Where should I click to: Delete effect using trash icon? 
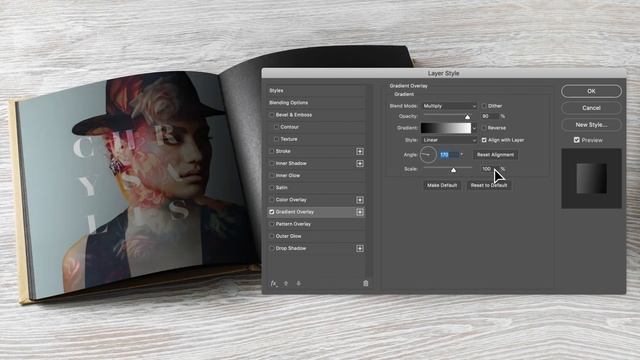[366, 283]
